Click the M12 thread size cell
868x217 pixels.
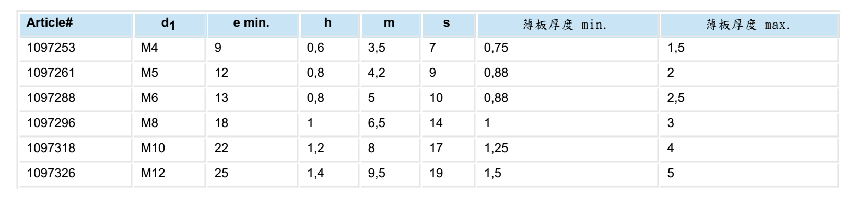point(170,173)
